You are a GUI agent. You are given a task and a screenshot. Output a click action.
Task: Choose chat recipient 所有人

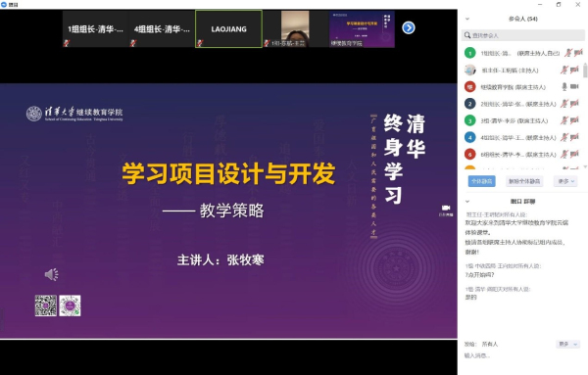click(490, 344)
